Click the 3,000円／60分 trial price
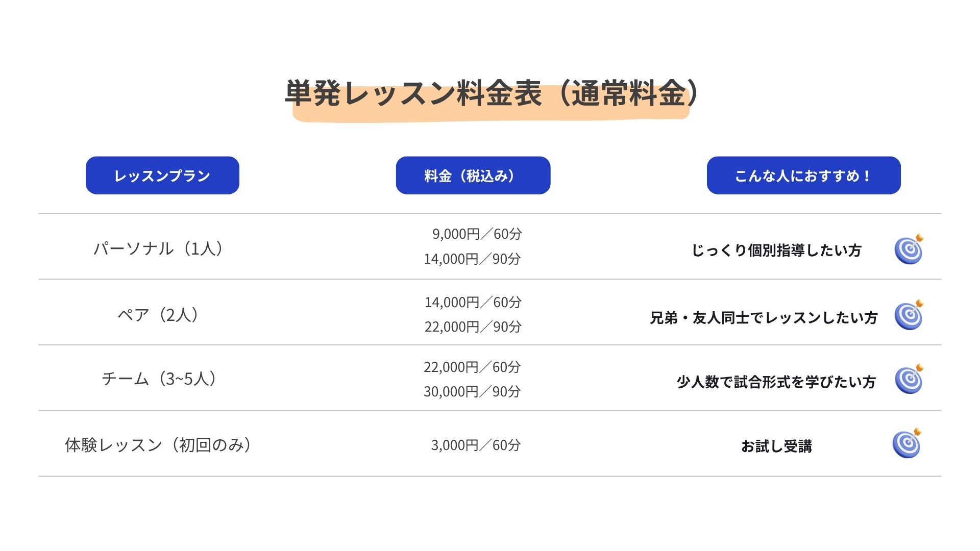 click(476, 445)
